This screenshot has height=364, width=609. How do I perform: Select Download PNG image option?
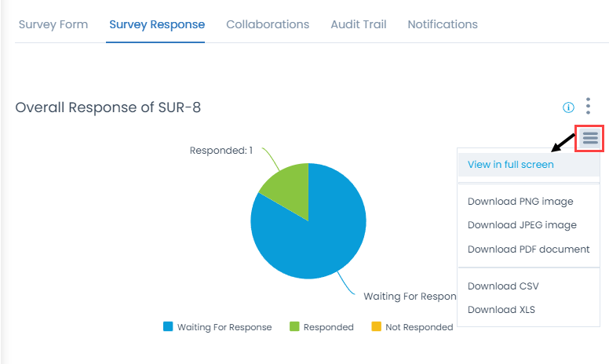point(520,202)
